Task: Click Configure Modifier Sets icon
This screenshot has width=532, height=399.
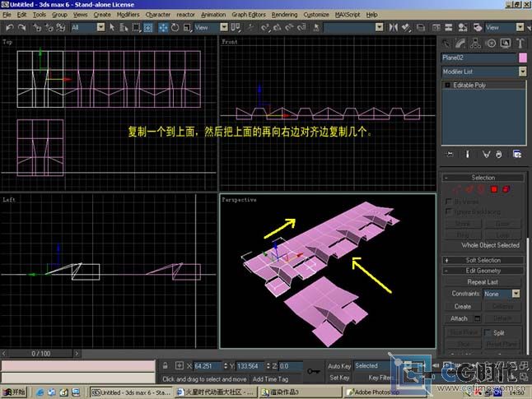Action: click(x=517, y=155)
